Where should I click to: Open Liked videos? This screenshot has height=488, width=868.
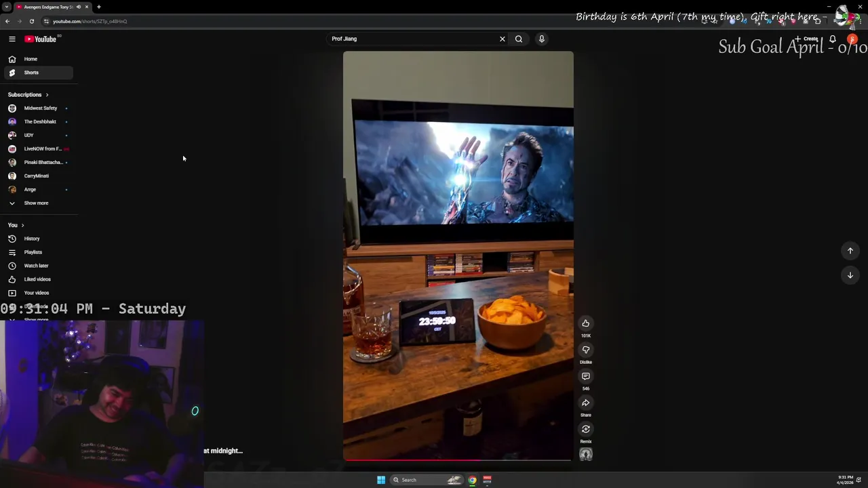click(x=39, y=279)
